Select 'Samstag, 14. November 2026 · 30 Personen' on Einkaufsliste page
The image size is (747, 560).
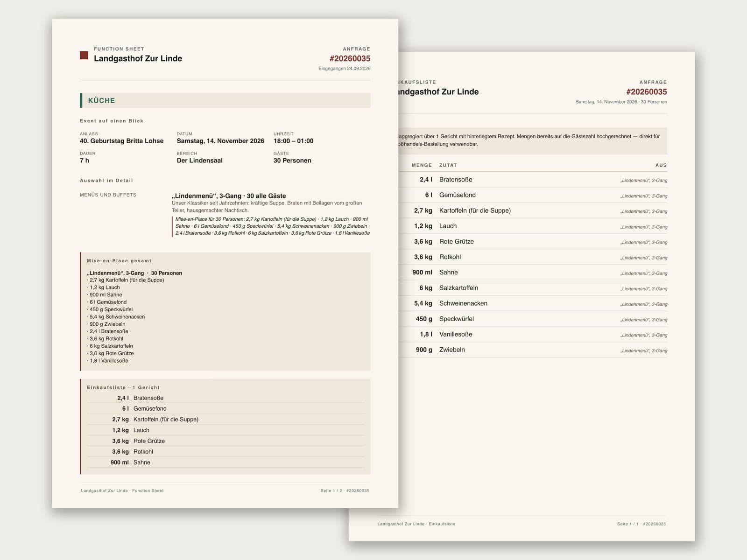click(621, 102)
